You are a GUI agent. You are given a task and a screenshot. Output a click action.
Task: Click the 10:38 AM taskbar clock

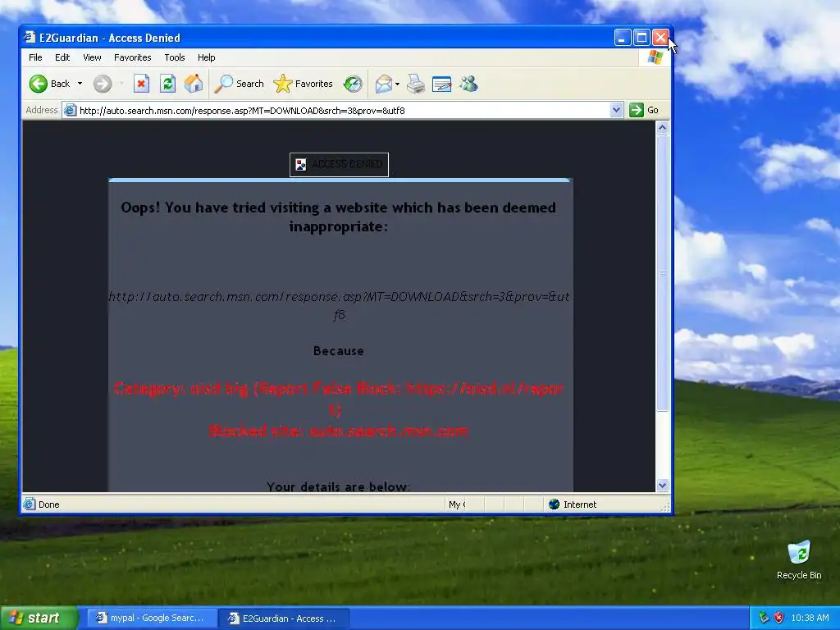coord(810,618)
